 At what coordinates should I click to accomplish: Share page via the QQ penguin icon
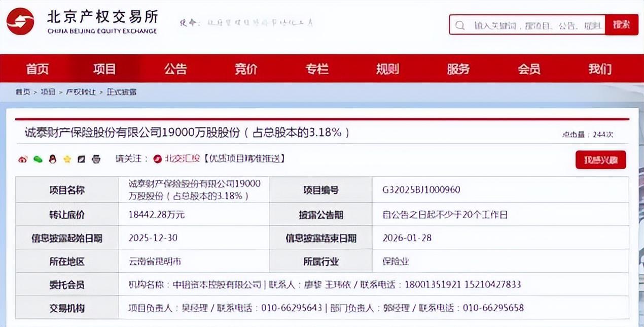pyautogui.click(x=52, y=159)
